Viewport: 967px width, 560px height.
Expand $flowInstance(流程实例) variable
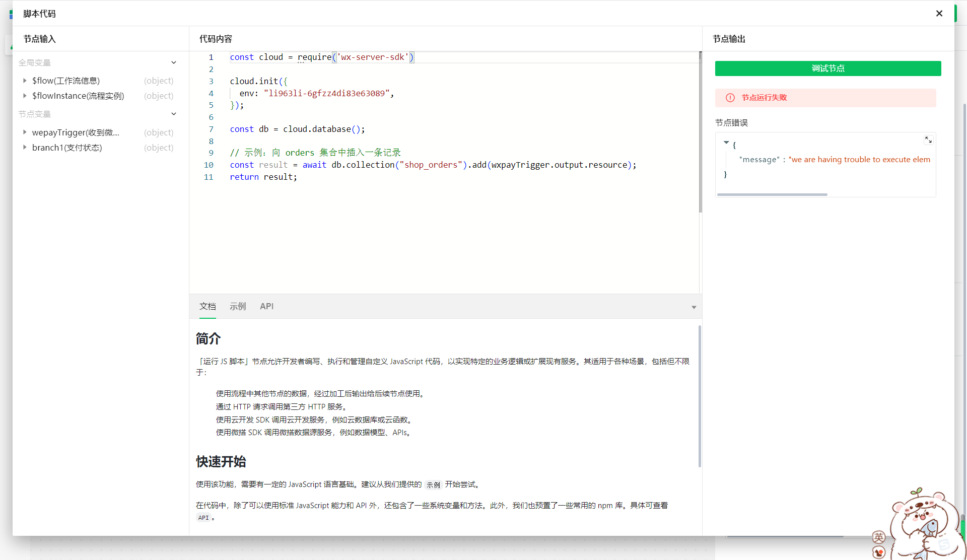[x=25, y=96]
